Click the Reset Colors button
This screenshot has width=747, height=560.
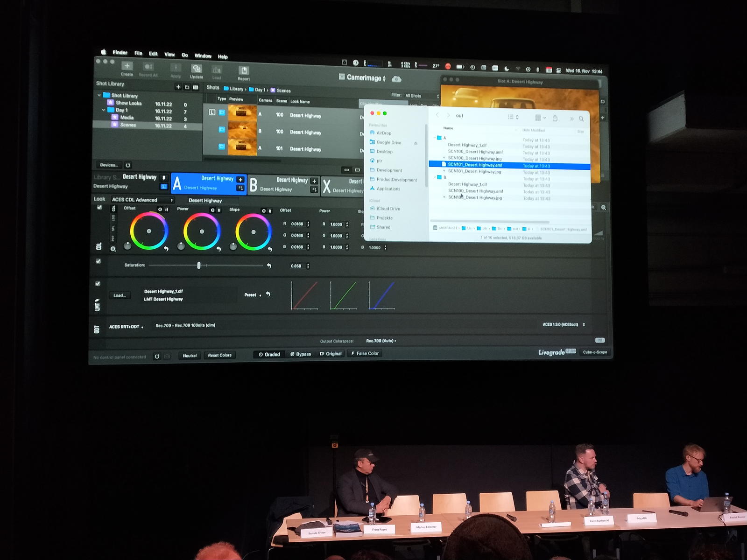coord(219,355)
